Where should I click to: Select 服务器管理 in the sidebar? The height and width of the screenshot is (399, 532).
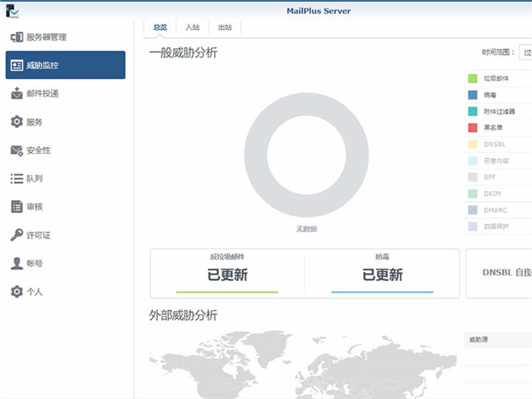click(66, 37)
